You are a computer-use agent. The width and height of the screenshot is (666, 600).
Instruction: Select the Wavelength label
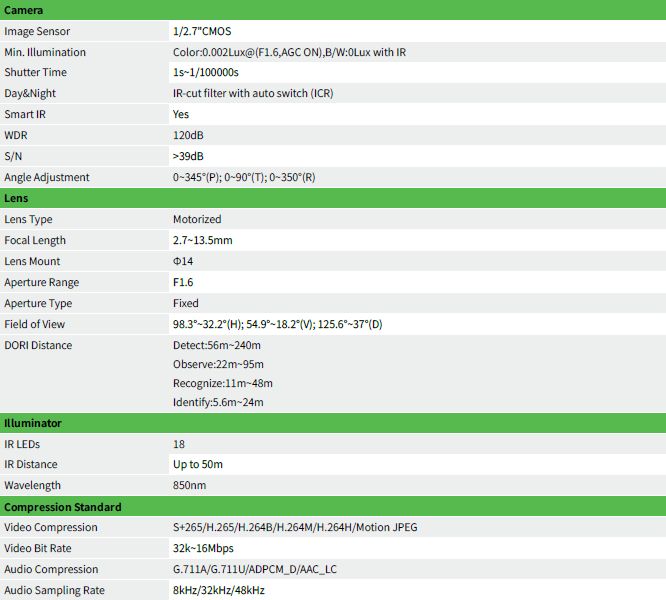32,485
